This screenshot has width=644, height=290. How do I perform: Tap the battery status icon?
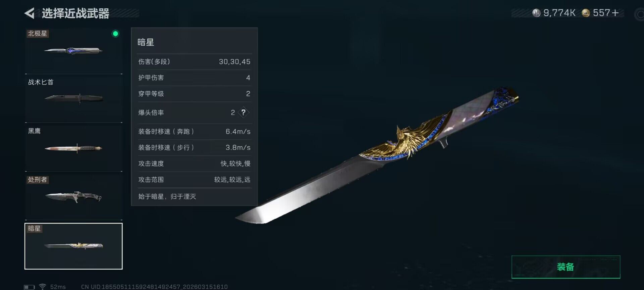[29, 287]
